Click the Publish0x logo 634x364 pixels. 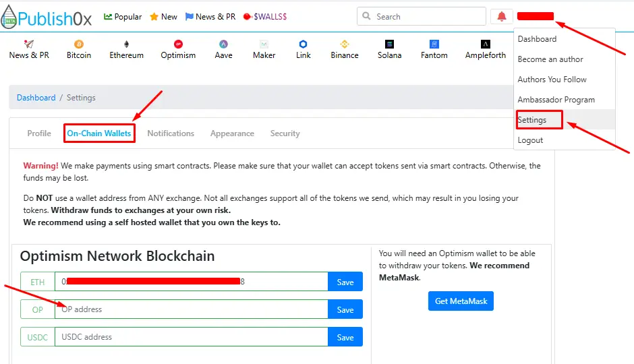click(46, 17)
